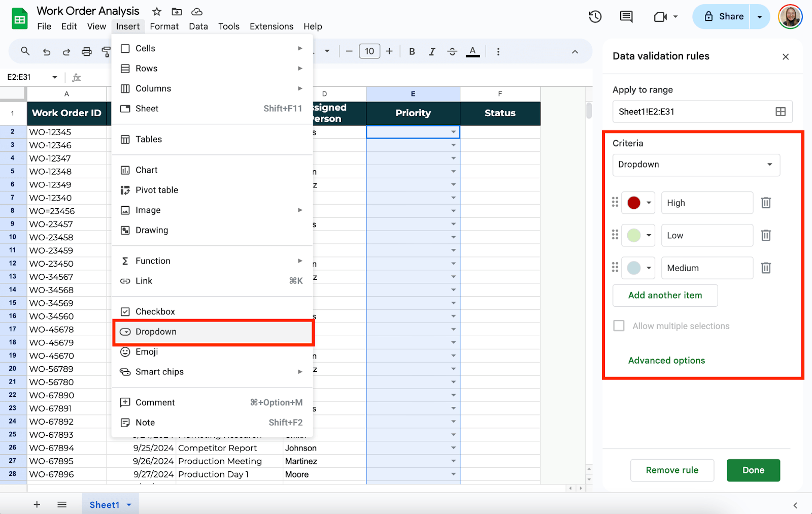Enable Allow multiple selections checkbox
Image resolution: width=812 pixels, height=514 pixels.
(619, 326)
